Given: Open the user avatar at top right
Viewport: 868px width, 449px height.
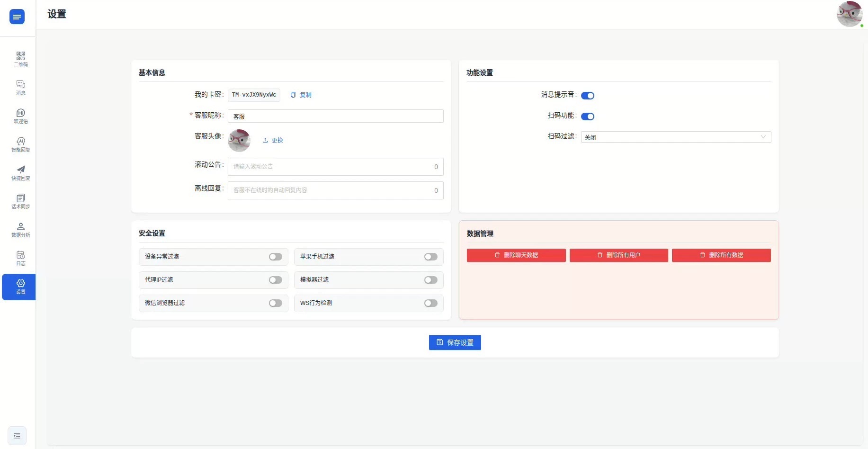Looking at the screenshot, I should click(850, 14).
